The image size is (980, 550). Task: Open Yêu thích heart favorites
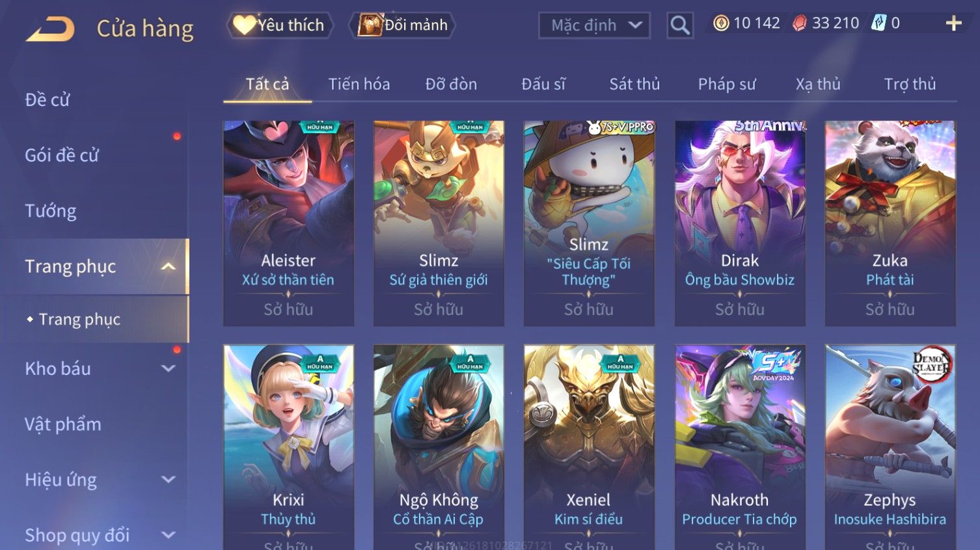point(280,25)
